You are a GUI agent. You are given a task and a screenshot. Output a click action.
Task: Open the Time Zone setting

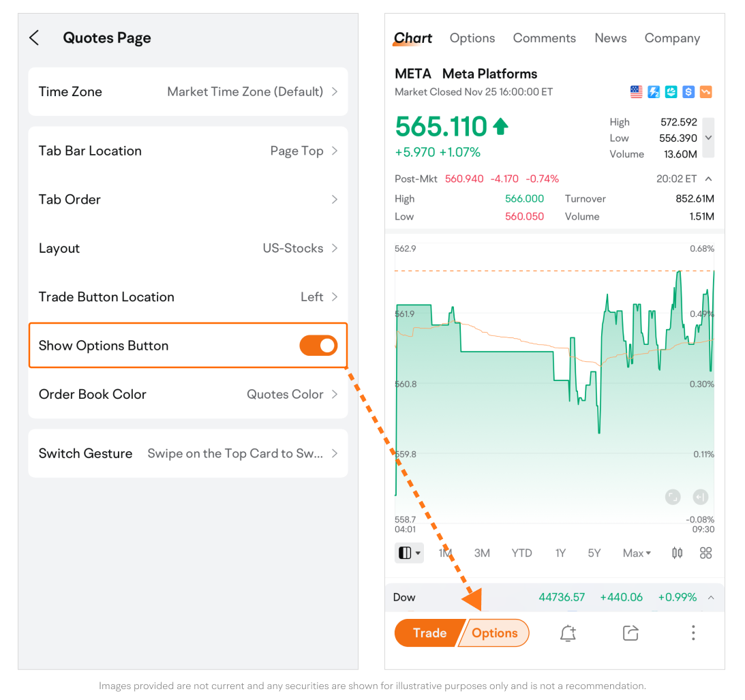(x=188, y=92)
